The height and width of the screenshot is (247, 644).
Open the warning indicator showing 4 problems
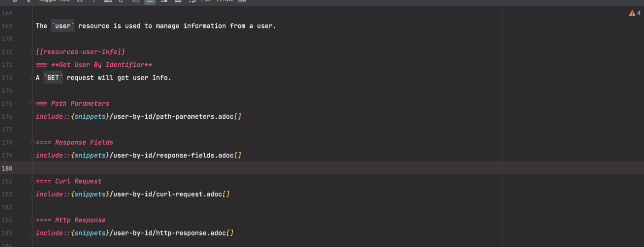[635, 13]
